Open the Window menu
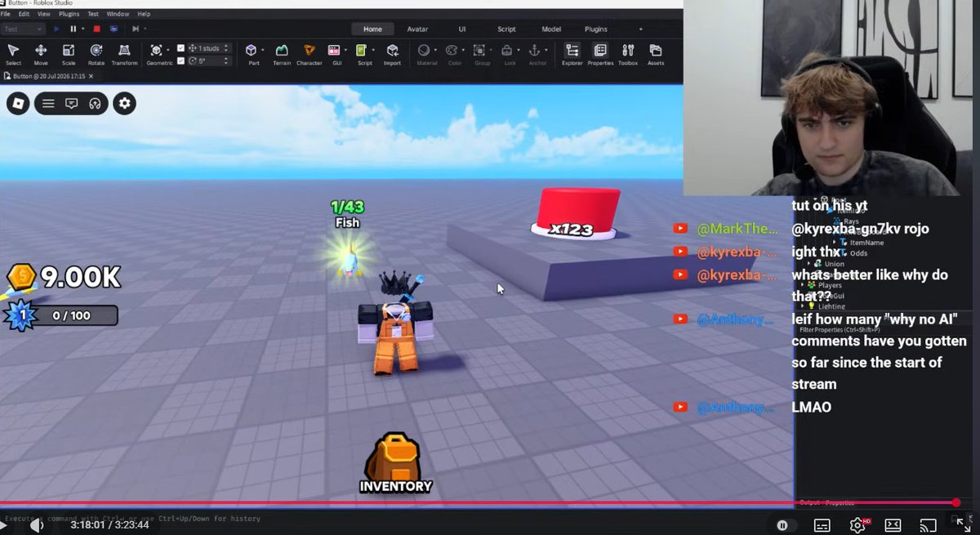The image size is (980, 535). click(118, 14)
